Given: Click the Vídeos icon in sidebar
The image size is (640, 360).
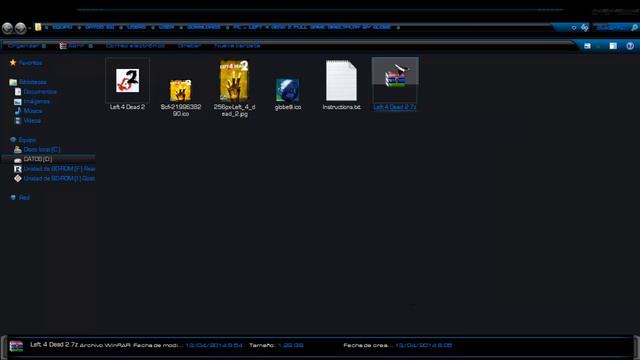Looking at the screenshot, I should point(18,120).
